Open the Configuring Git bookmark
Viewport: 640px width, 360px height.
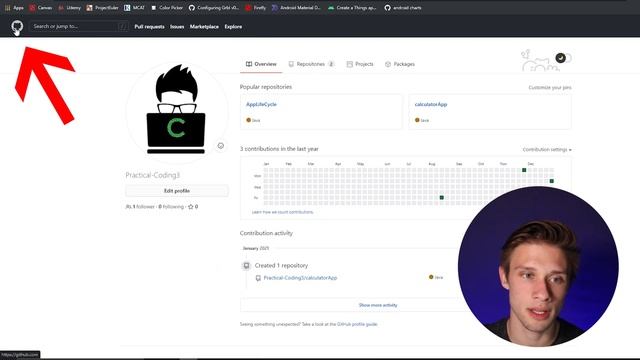pos(214,8)
